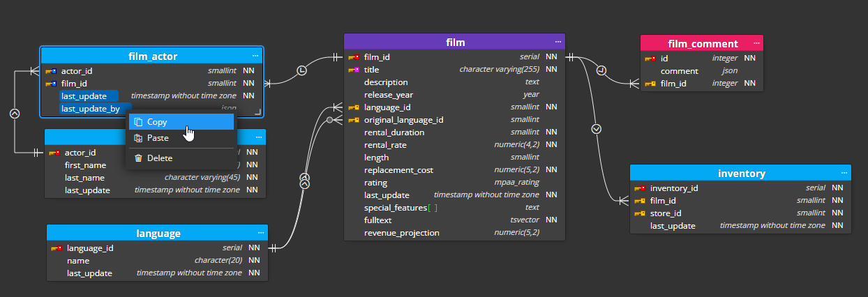Click the json data type in film_comment

coord(730,71)
